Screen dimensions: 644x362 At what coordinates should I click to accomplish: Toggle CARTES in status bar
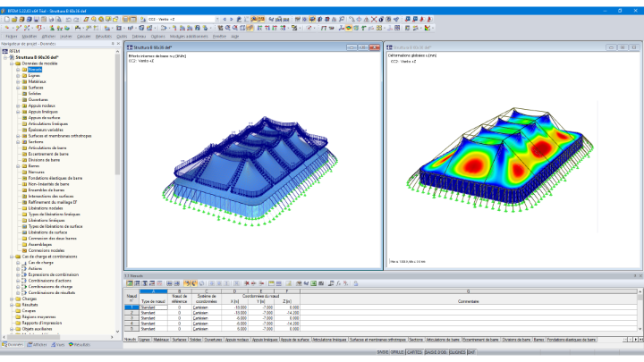pos(414,352)
